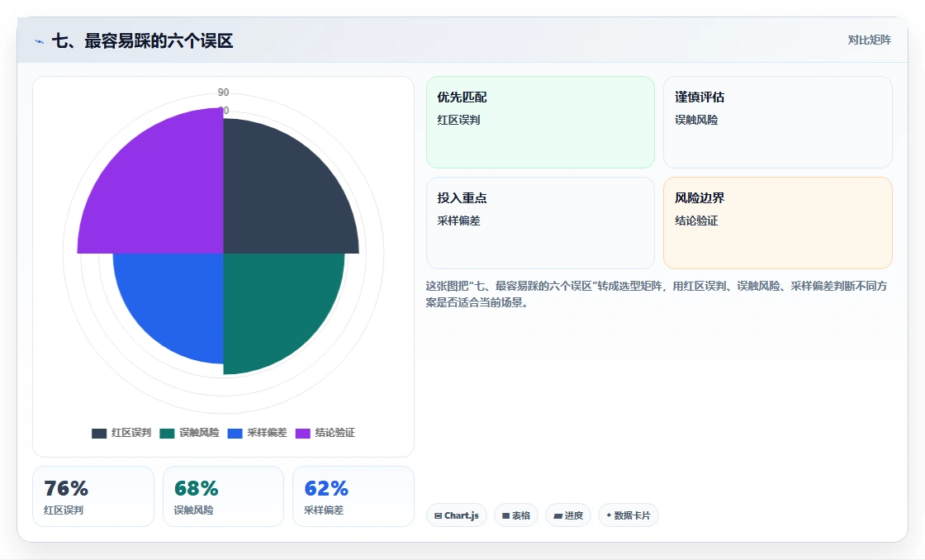925x560 pixels.
Task: Click the 进度 tag icon
Action: click(x=557, y=515)
